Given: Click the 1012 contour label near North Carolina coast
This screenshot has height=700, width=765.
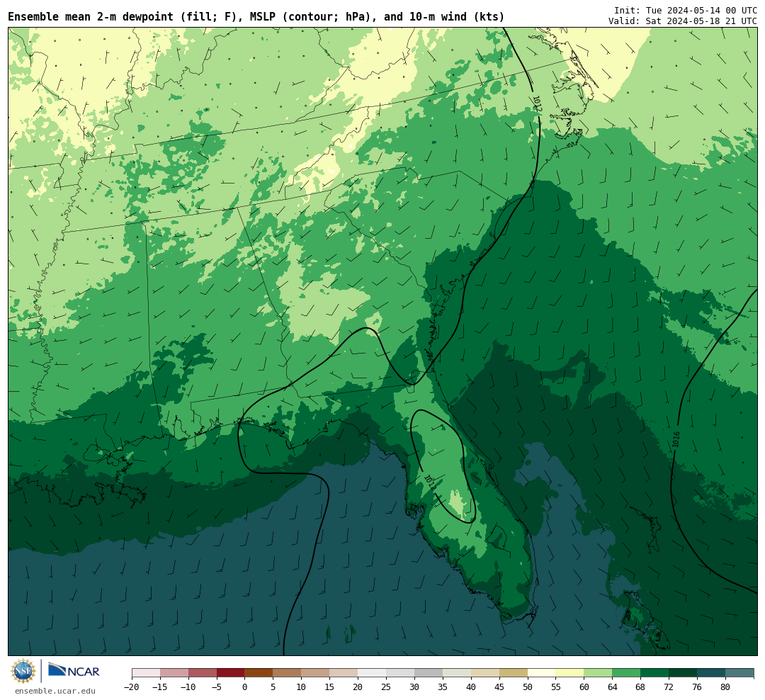Looking at the screenshot, I should [537, 104].
